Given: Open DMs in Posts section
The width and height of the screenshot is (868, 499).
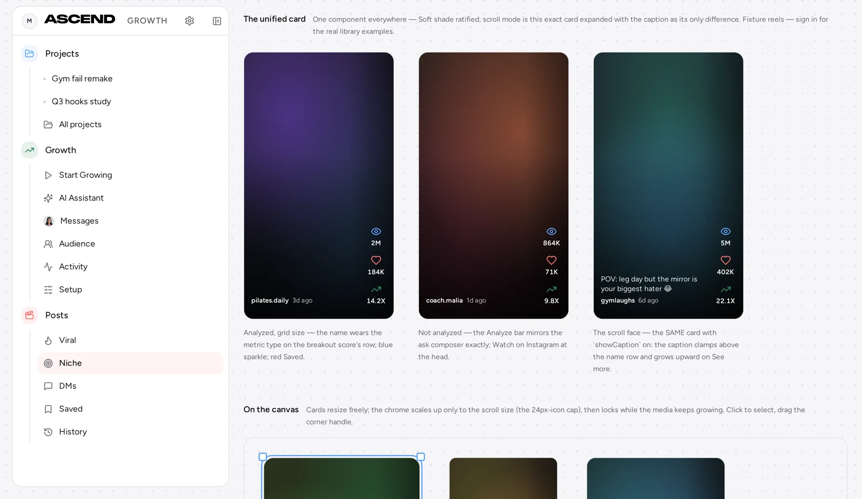Looking at the screenshot, I should point(130,386).
